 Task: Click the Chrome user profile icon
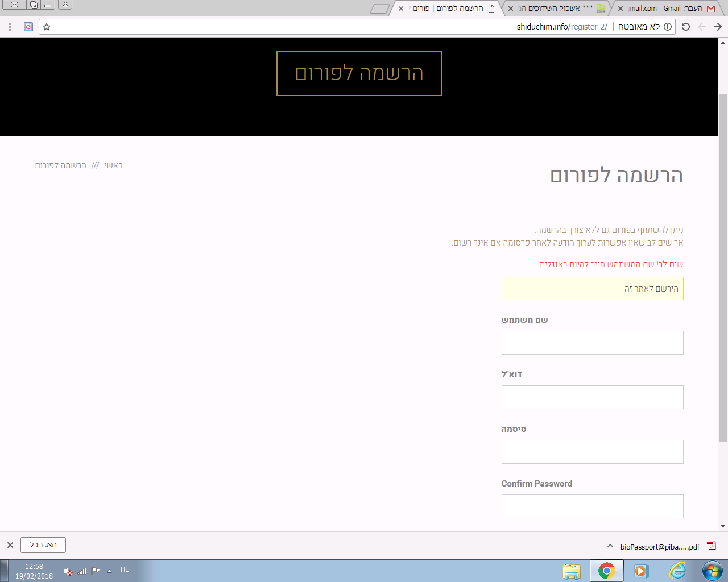point(65,5)
